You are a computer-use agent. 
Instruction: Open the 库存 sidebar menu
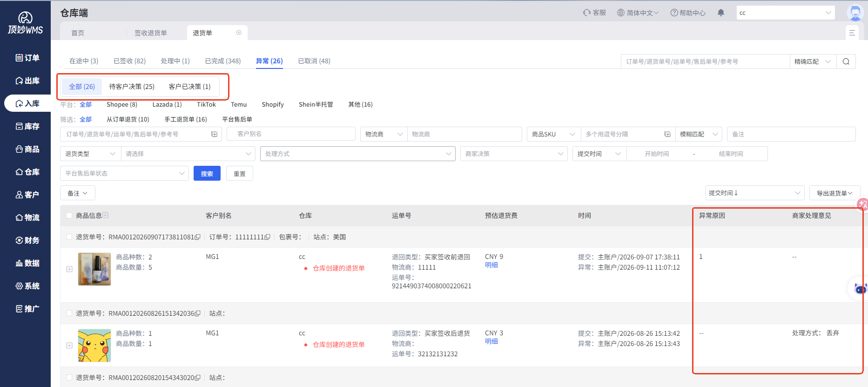pos(27,126)
